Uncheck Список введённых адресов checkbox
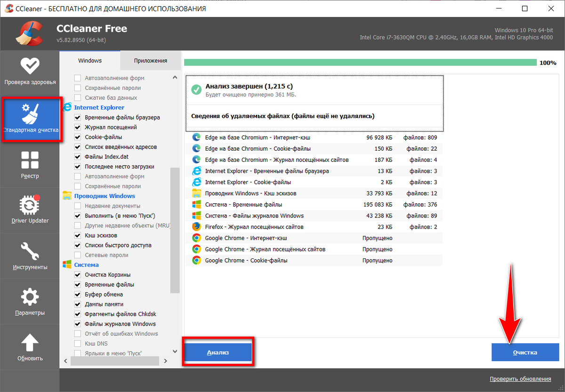Image resolution: width=565 pixels, height=392 pixels. pyautogui.click(x=78, y=147)
